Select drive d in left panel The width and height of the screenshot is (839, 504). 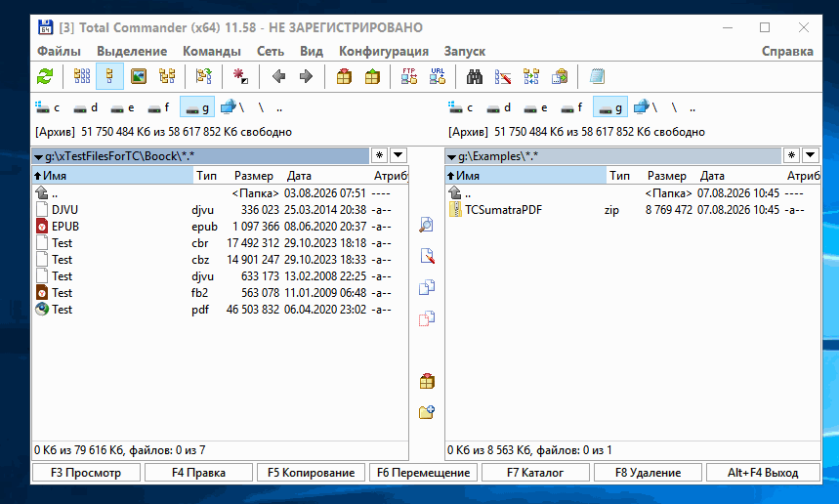tap(86, 107)
